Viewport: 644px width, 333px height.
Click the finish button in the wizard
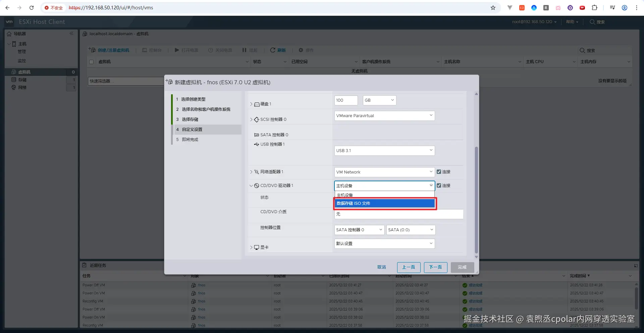(462, 267)
